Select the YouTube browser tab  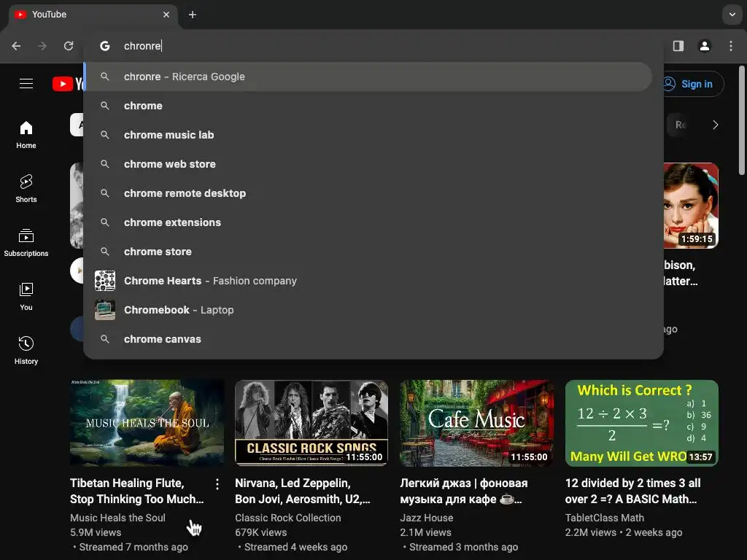pos(93,15)
